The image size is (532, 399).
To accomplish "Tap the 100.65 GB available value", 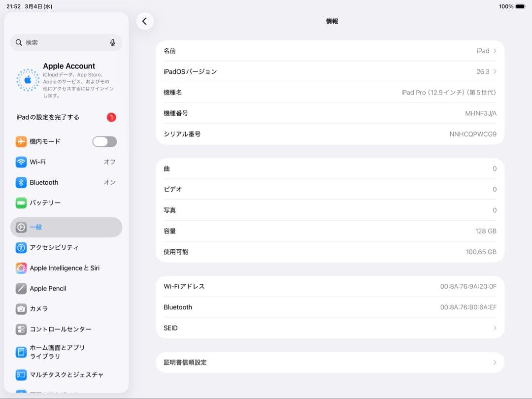I will (481, 252).
